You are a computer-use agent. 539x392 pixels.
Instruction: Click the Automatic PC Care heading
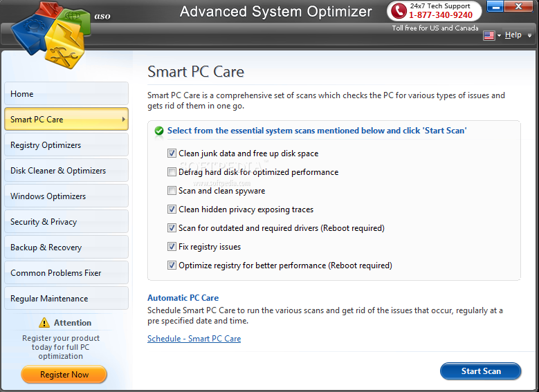[x=183, y=298]
